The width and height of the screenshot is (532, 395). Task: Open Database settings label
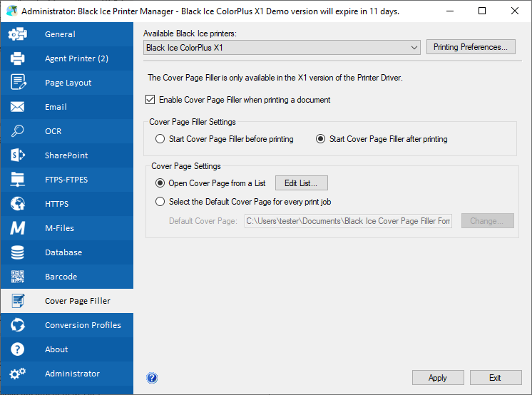[x=63, y=252]
